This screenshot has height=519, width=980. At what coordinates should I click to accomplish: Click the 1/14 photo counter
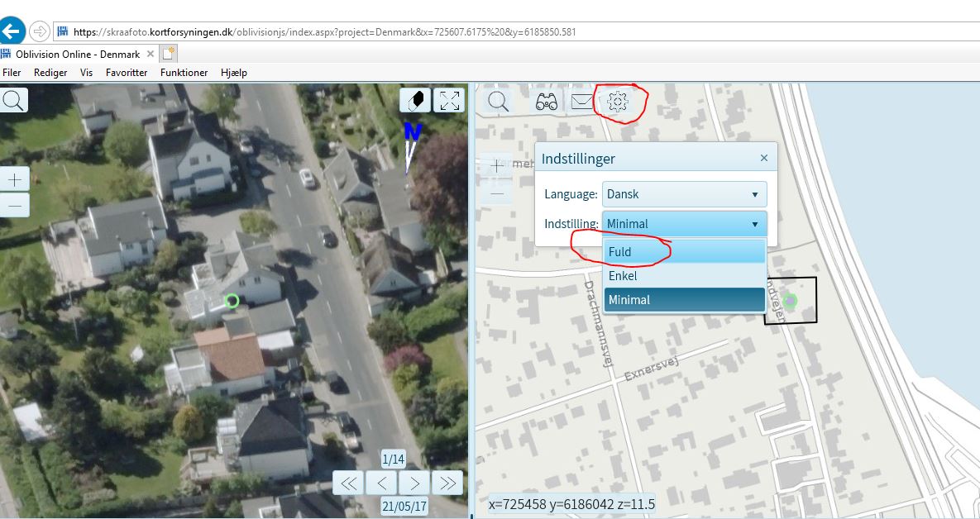[x=393, y=459]
